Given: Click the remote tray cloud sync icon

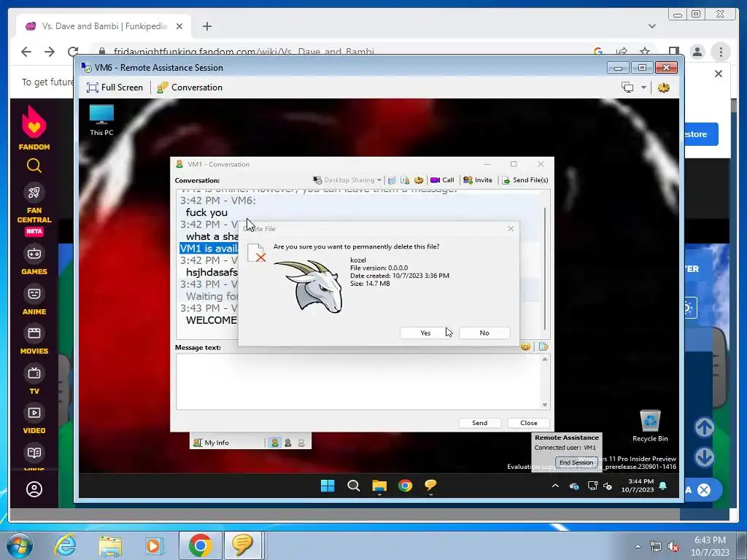Looking at the screenshot, I should pyautogui.click(x=574, y=486).
